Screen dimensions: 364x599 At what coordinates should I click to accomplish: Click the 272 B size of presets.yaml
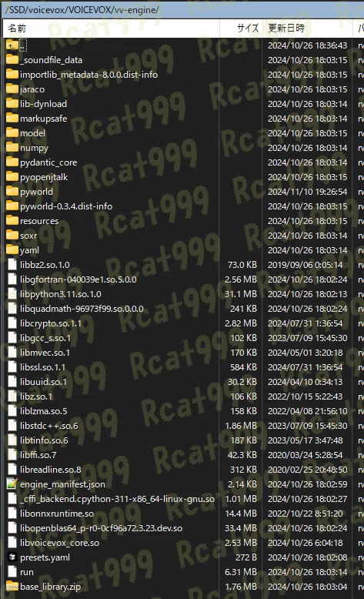246,557
